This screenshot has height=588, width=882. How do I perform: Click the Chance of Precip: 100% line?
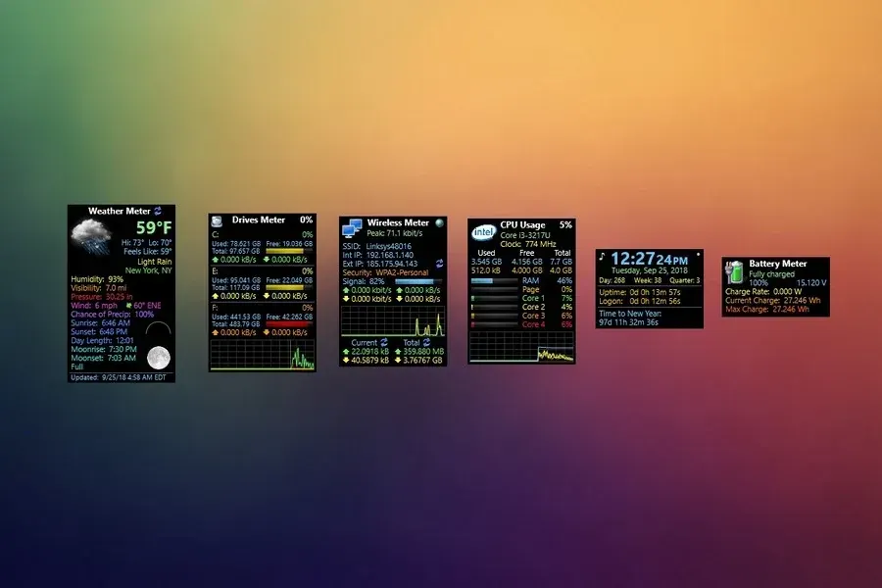(113, 314)
